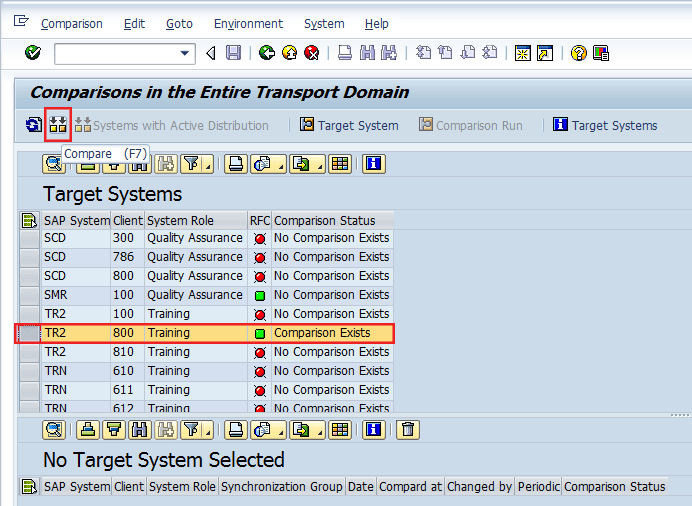The height and width of the screenshot is (506, 692).
Task: Click the green Back arrow icon
Action: 266,53
